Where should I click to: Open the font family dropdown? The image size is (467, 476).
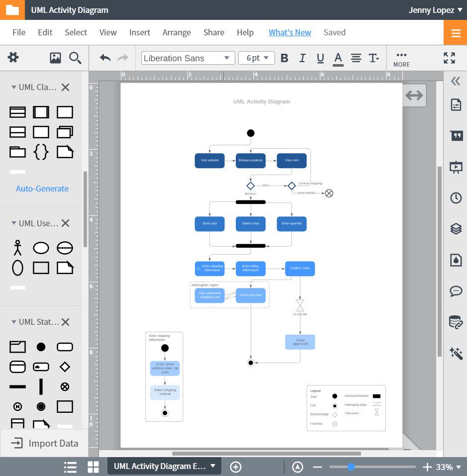[x=188, y=58]
